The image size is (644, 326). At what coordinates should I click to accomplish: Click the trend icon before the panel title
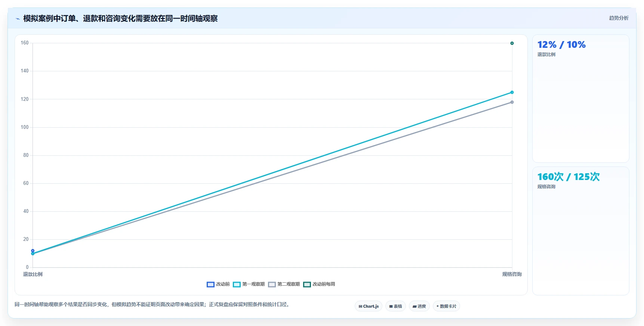[x=18, y=19]
